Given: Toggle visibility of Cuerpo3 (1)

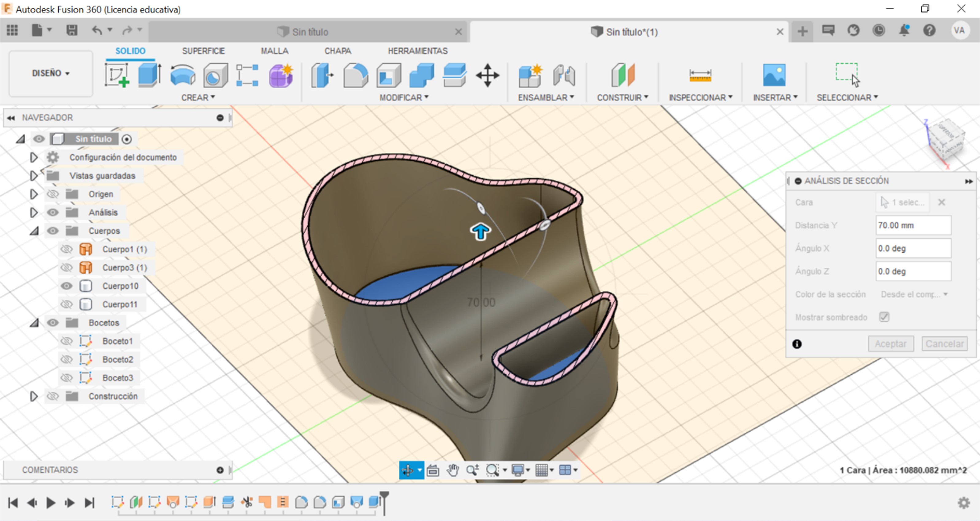Looking at the screenshot, I should coord(67,267).
